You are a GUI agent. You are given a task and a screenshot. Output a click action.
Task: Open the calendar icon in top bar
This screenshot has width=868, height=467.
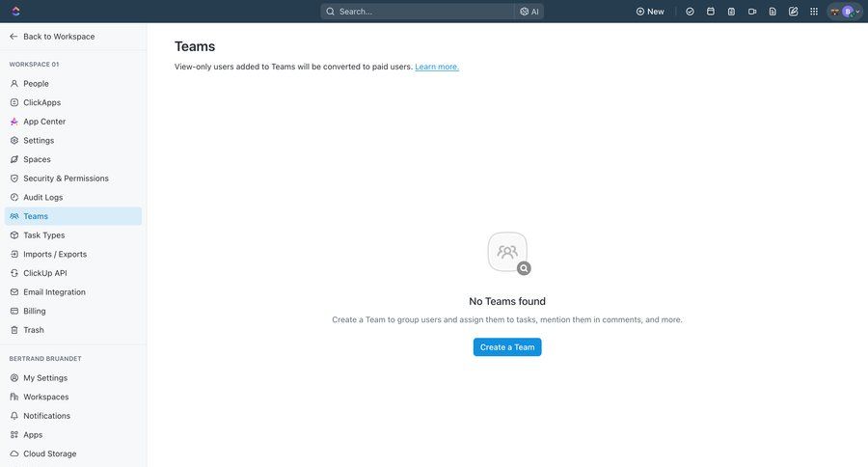point(711,11)
